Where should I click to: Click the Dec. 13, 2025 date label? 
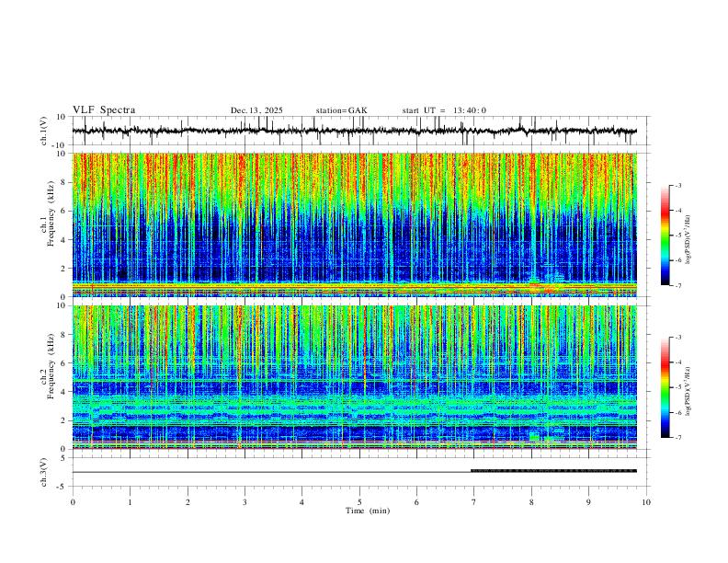pyautogui.click(x=256, y=110)
